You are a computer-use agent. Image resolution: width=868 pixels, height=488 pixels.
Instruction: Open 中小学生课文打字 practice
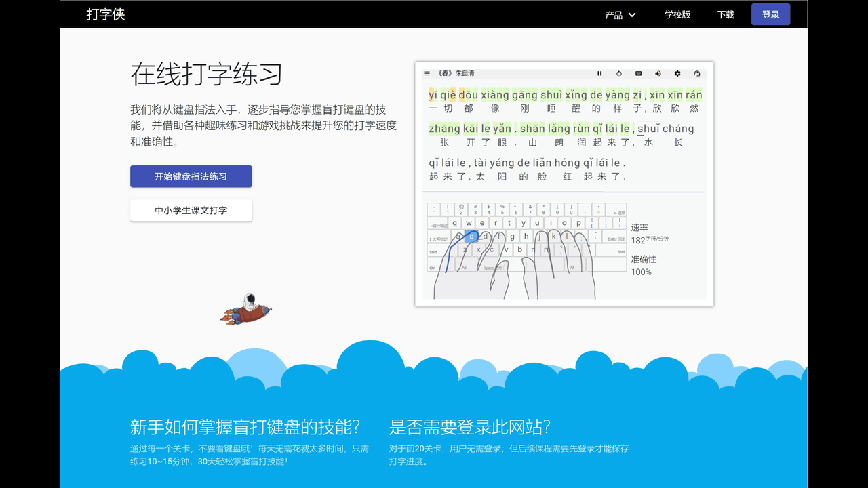(191, 210)
